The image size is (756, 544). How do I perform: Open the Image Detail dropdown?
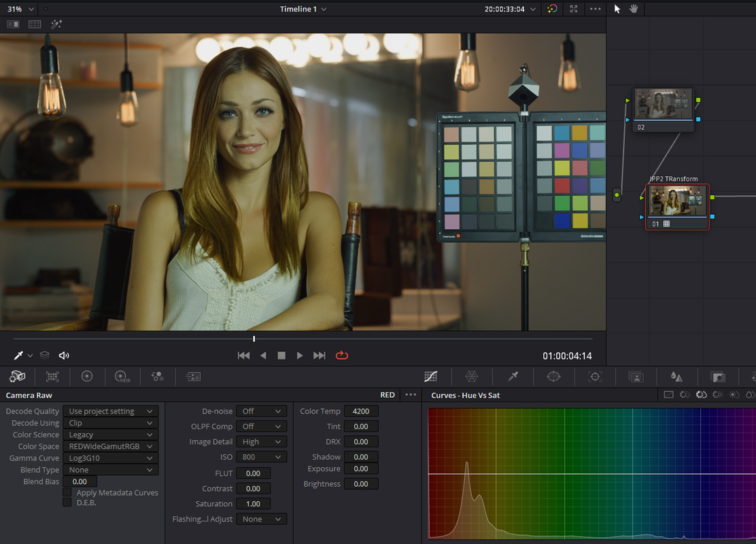[x=261, y=441]
